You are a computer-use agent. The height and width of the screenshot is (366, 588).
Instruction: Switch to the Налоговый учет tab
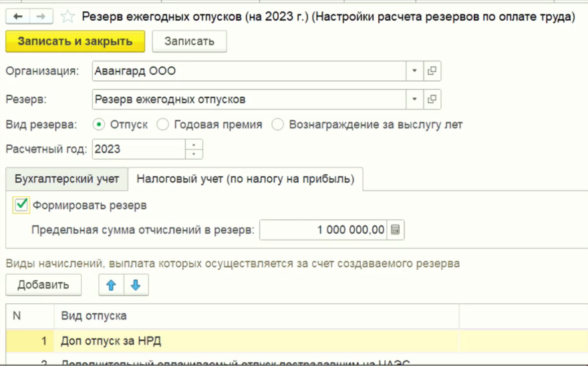point(245,179)
